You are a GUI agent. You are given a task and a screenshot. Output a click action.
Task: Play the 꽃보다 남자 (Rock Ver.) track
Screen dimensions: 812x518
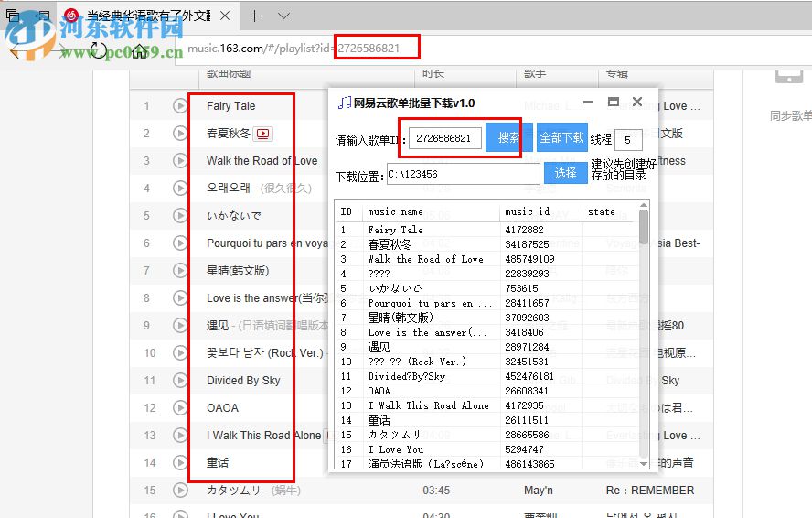pyautogui.click(x=180, y=352)
